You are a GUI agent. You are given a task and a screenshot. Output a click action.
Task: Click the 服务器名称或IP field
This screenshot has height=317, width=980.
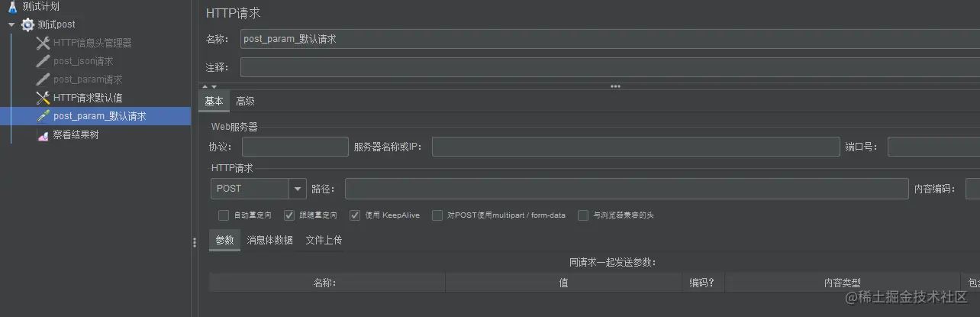[x=636, y=147]
